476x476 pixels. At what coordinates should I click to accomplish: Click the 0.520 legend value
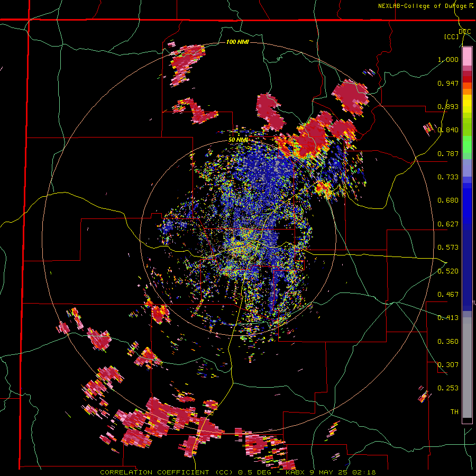(448, 271)
